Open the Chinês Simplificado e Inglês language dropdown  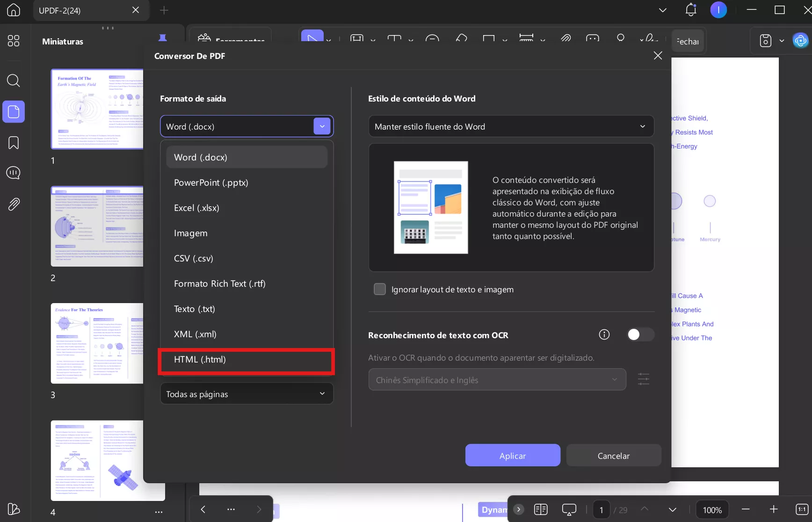click(x=497, y=379)
